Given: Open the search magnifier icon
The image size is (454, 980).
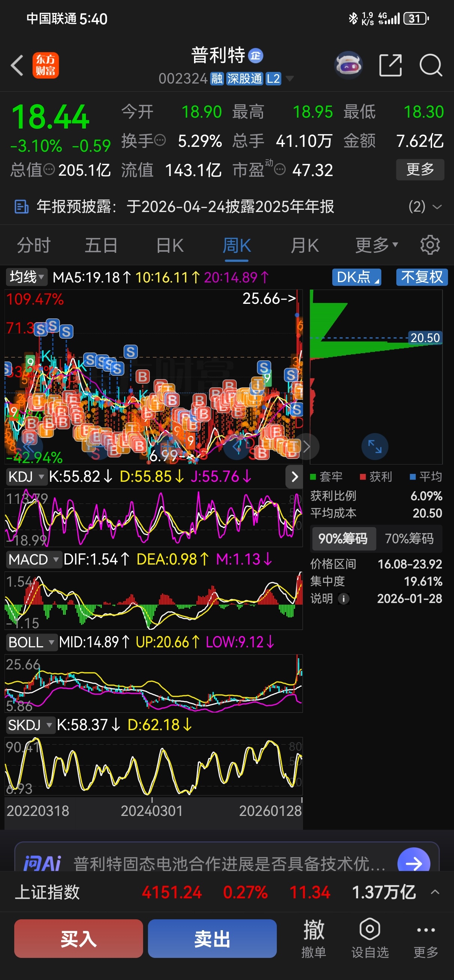Looking at the screenshot, I should 431,66.
